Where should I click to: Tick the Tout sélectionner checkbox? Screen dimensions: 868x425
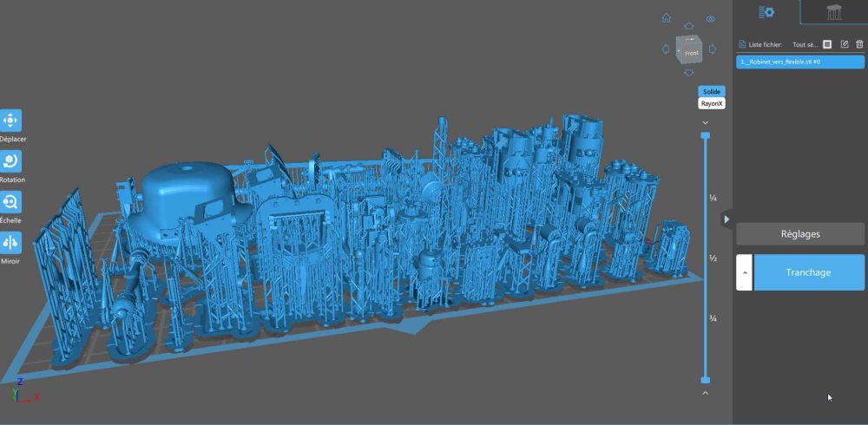(x=827, y=44)
